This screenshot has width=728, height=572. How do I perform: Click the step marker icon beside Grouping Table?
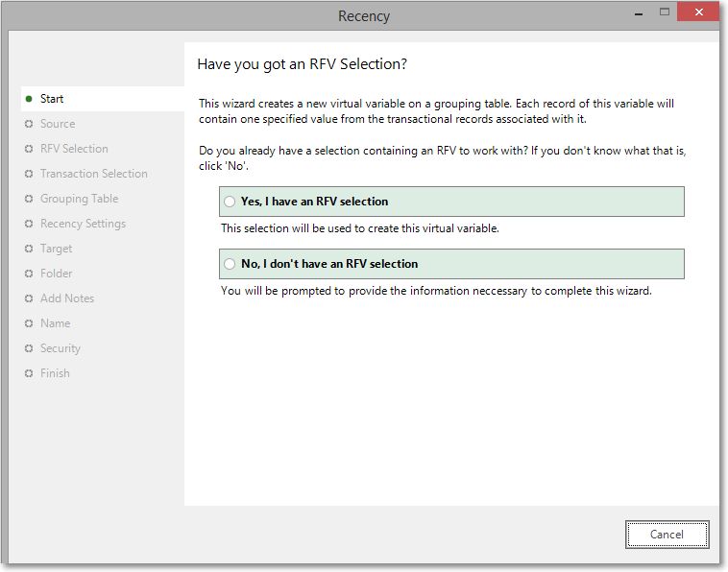(x=29, y=199)
